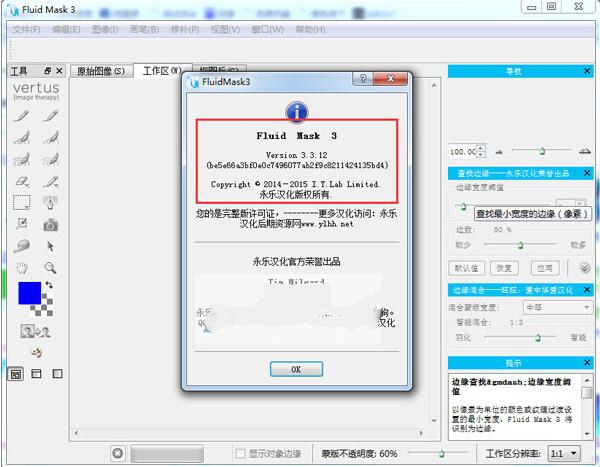
Task: Click the palette icon below the portraits
Action: click(x=36, y=352)
